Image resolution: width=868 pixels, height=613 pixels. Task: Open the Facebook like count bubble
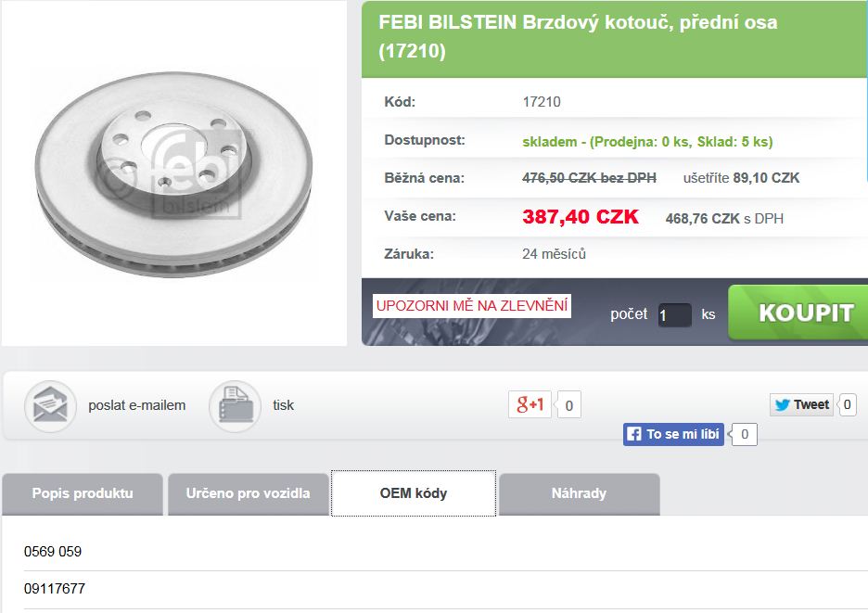click(x=744, y=434)
